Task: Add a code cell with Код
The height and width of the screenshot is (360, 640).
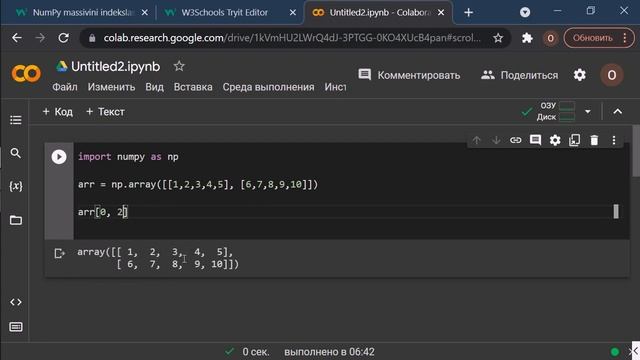Action: tap(58, 111)
